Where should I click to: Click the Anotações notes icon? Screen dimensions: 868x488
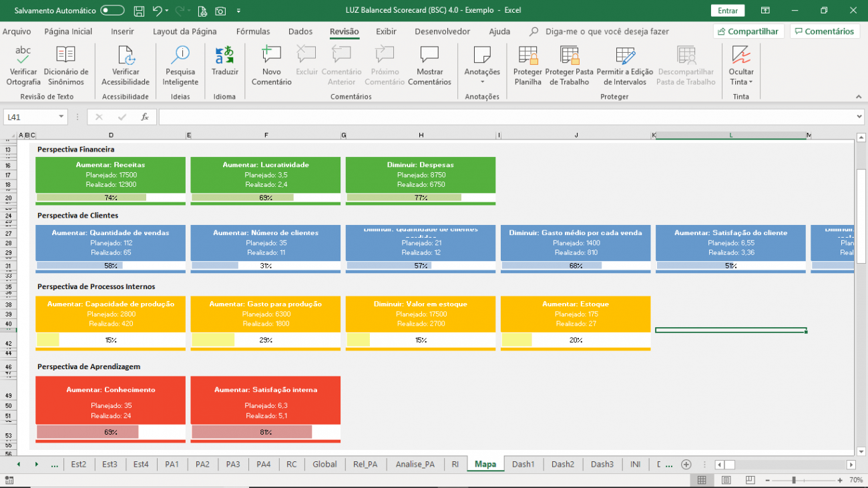(482, 55)
